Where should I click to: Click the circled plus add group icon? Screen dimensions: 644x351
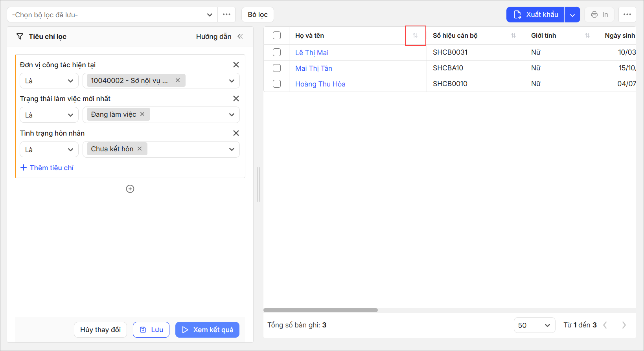pos(130,189)
